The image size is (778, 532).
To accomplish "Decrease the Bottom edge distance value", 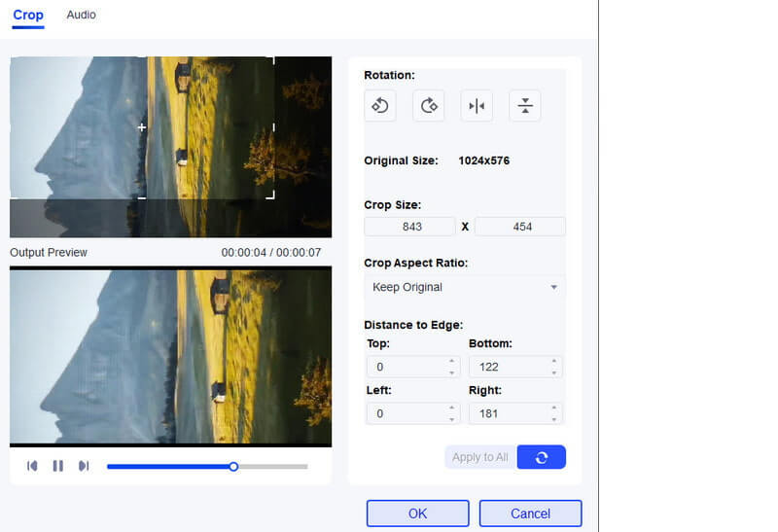I will (x=554, y=372).
